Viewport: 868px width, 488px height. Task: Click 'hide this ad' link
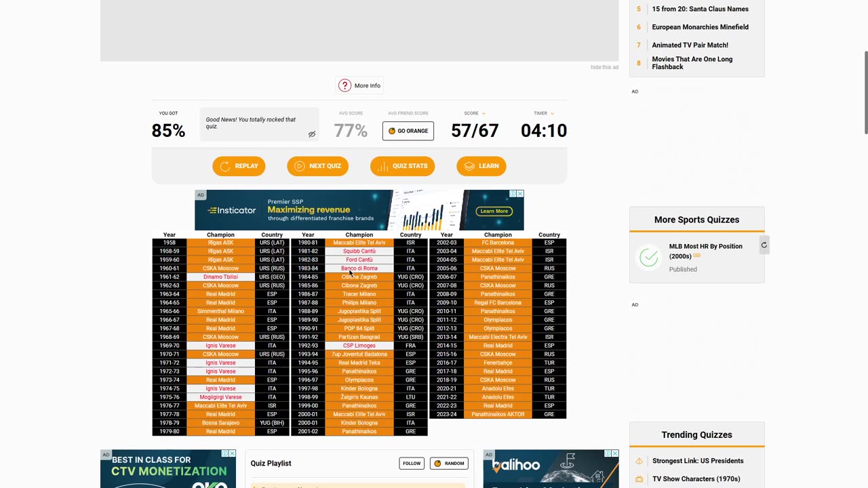(x=604, y=67)
